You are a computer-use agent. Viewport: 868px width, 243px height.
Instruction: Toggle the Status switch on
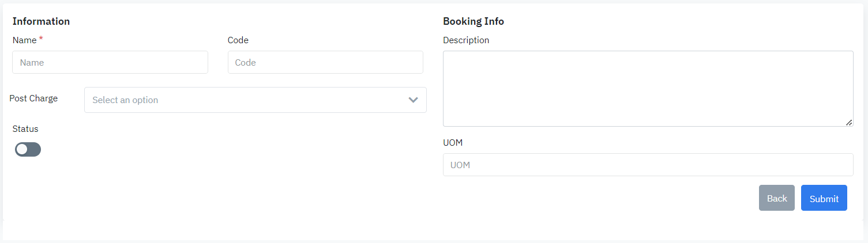[x=28, y=150]
